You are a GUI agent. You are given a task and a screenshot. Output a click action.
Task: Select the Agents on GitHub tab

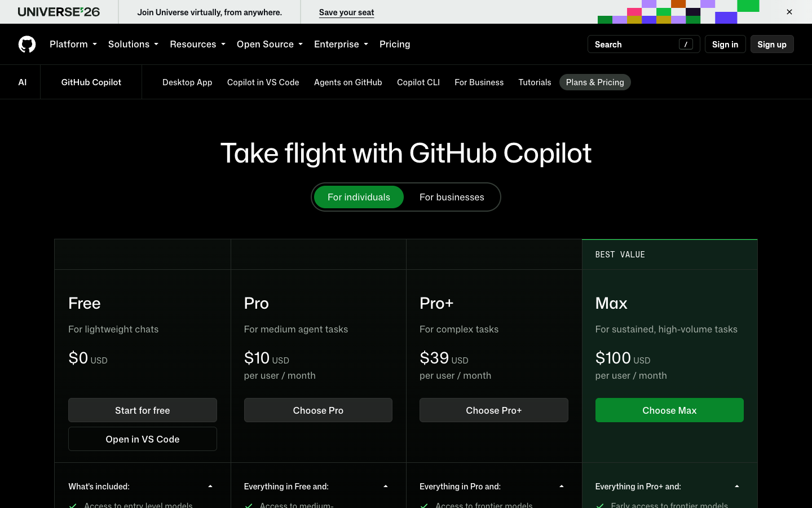tap(348, 82)
